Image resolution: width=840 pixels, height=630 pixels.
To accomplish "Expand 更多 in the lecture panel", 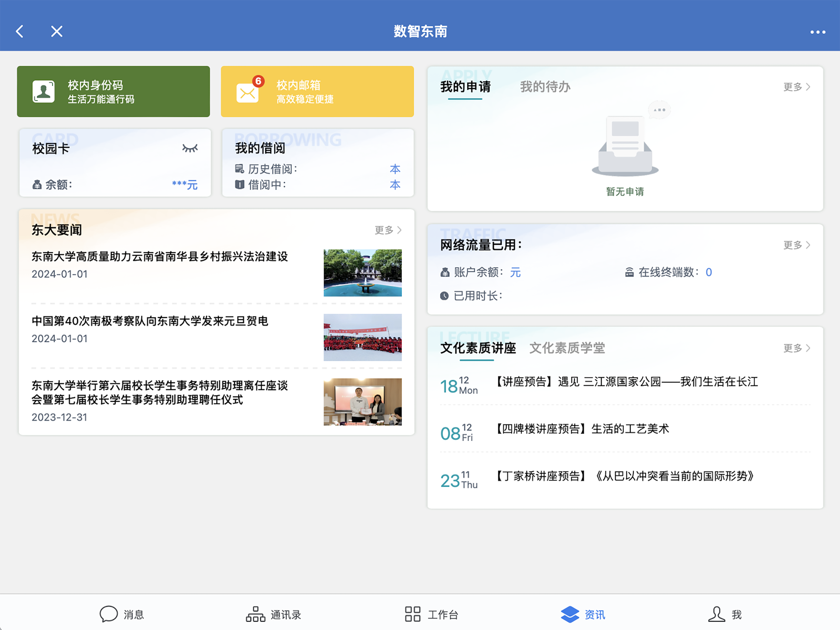I will pos(797,348).
